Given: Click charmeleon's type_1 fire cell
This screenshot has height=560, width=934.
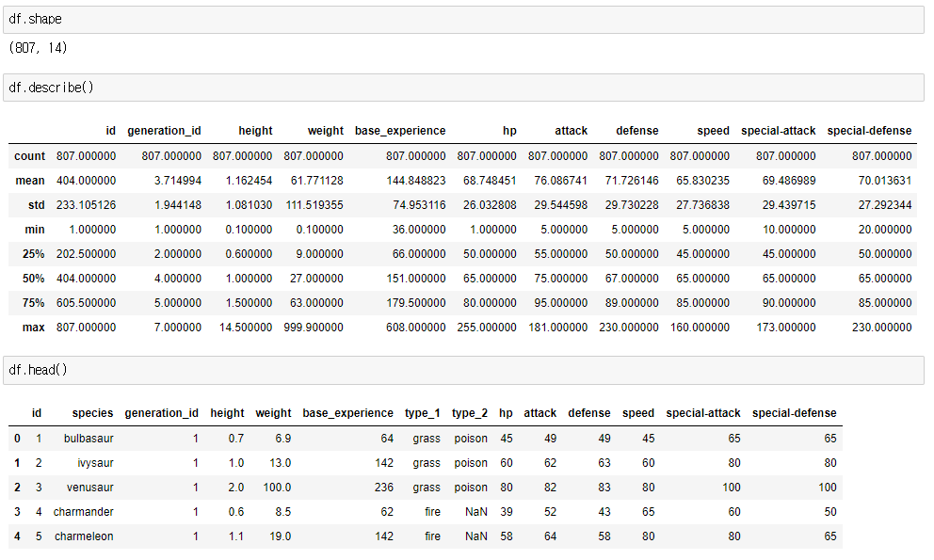Looking at the screenshot, I should click(x=432, y=536).
